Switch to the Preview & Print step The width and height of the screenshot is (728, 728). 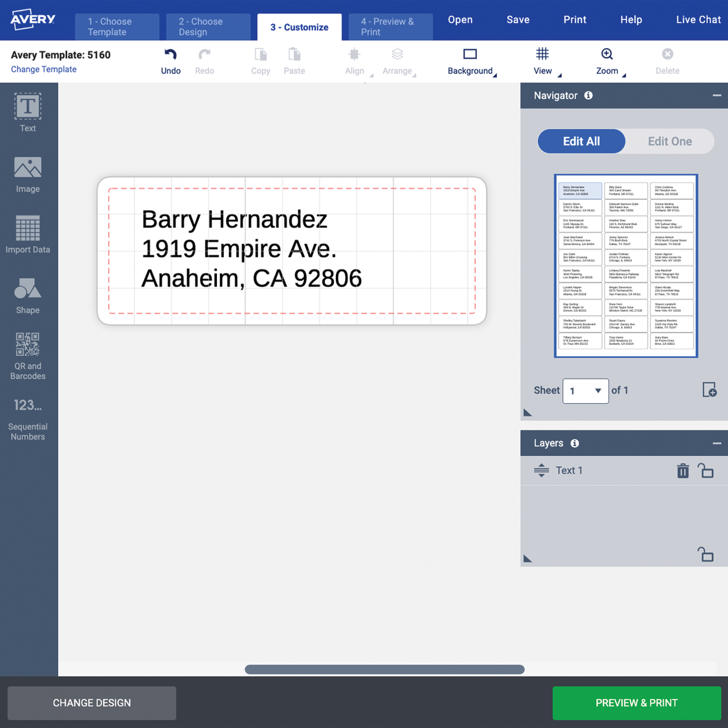[x=390, y=26]
